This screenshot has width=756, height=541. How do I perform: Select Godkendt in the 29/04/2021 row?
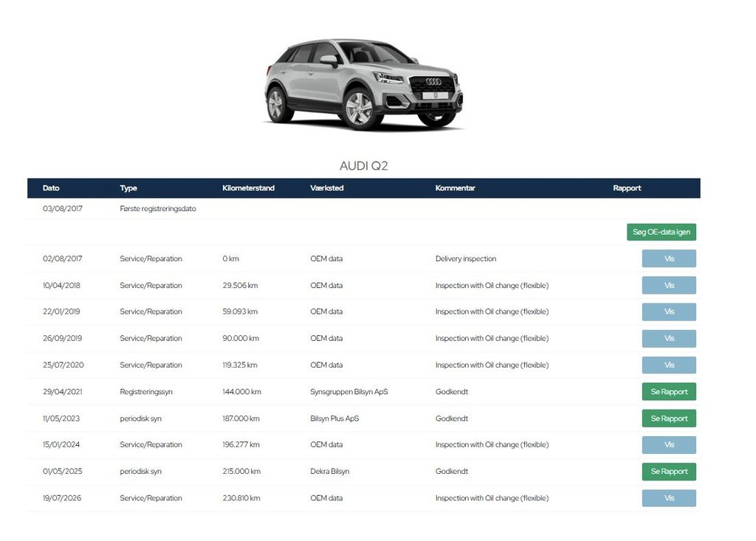(x=452, y=391)
